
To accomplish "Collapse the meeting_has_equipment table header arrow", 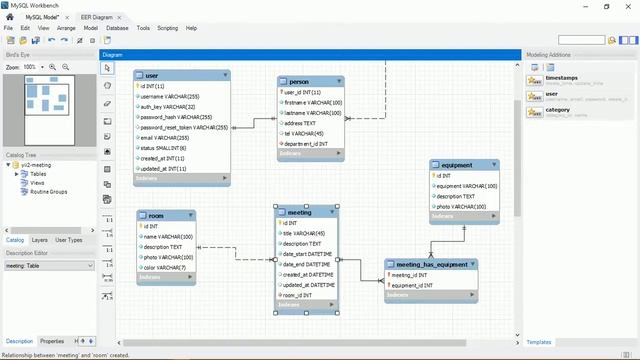I will click(x=473, y=264).
